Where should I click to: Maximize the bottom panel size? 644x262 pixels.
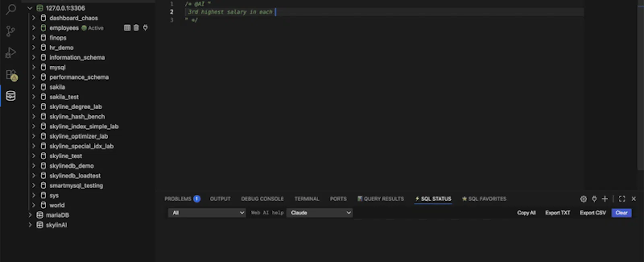pos(622,199)
